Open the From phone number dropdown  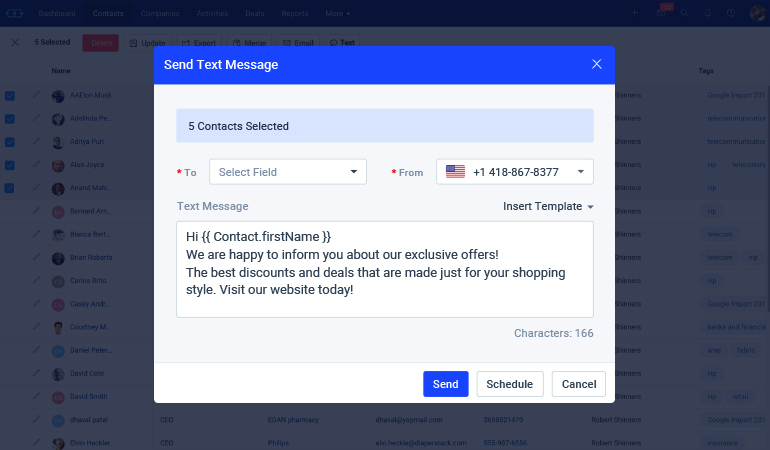515,172
